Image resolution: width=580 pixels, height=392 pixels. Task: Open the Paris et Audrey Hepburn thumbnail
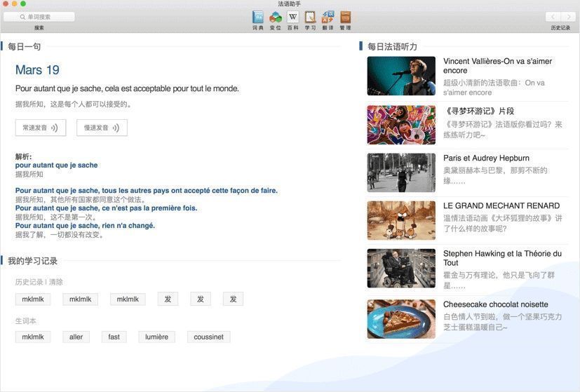coord(401,173)
